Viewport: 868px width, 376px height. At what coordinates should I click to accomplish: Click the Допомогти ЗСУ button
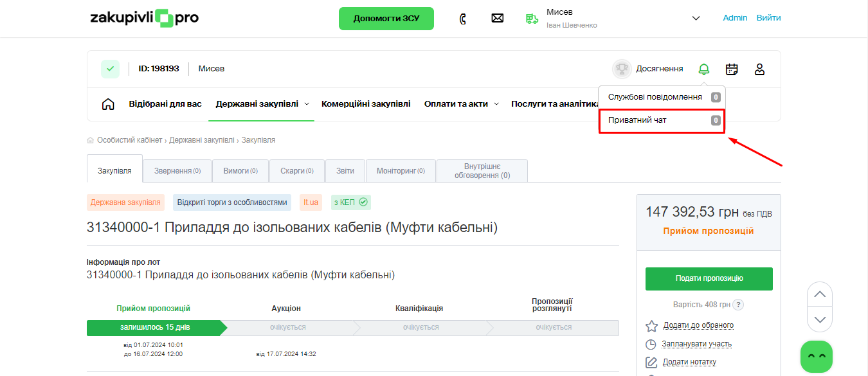(x=386, y=19)
